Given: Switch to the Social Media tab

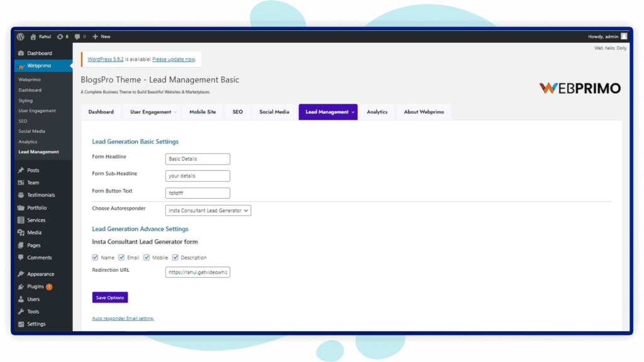Looking at the screenshot, I should 274,112.
